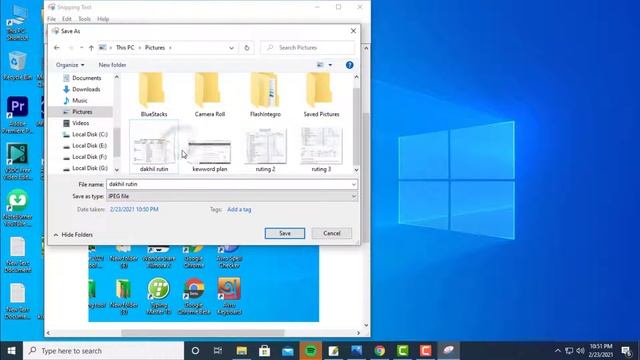Open the FlashIntegro folder
The height and width of the screenshot is (360, 640).
pos(265,95)
